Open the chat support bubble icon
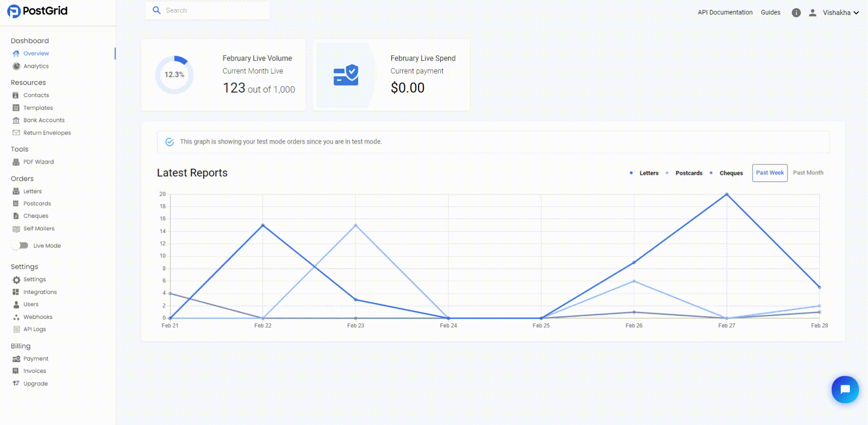This screenshot has width=868, height=425. point(845,389)
